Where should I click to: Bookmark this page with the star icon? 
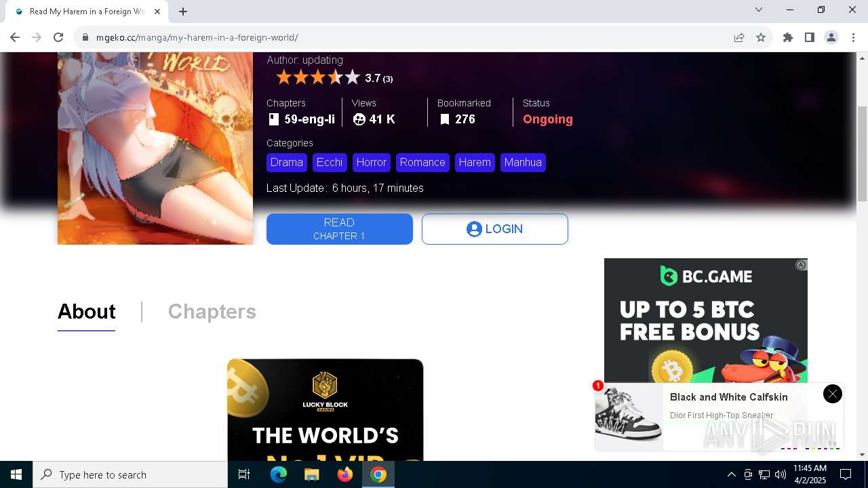761,37
